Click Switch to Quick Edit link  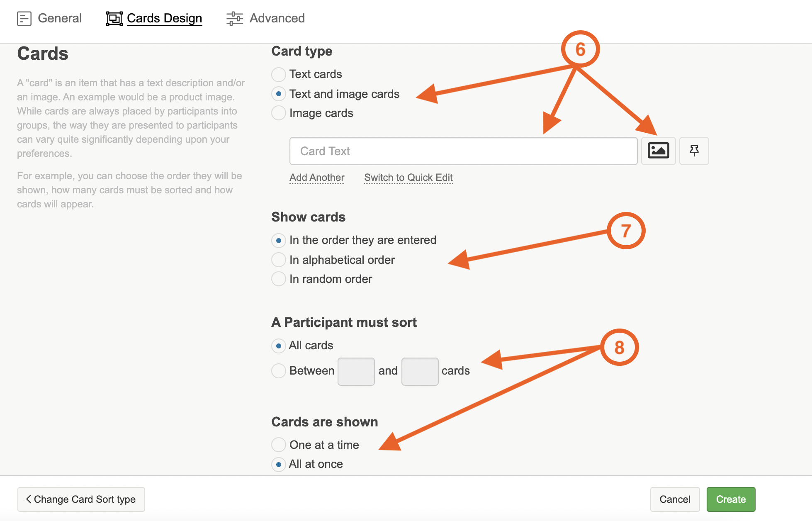pyautogui.click(x=408, y=178)
